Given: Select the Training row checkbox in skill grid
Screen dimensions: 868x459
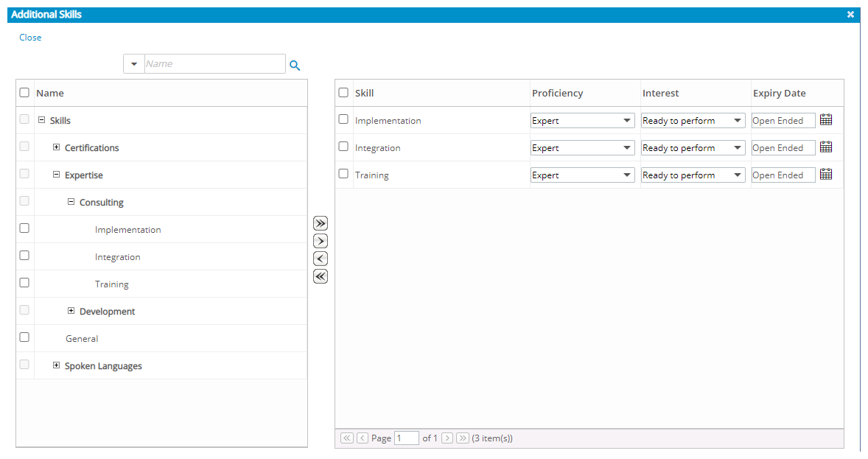Looking at the screenshot, I should (x=343, y=173).
